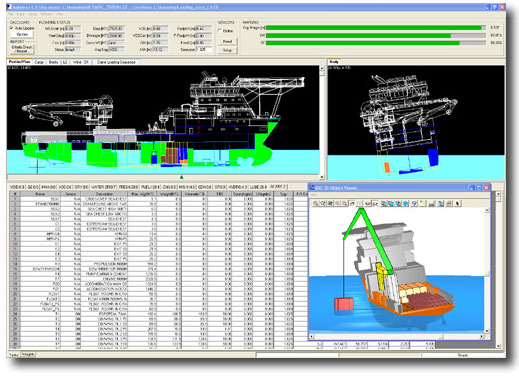
Task: Click the red eye view icon in 3D viewer
Action: pos(368,203)
